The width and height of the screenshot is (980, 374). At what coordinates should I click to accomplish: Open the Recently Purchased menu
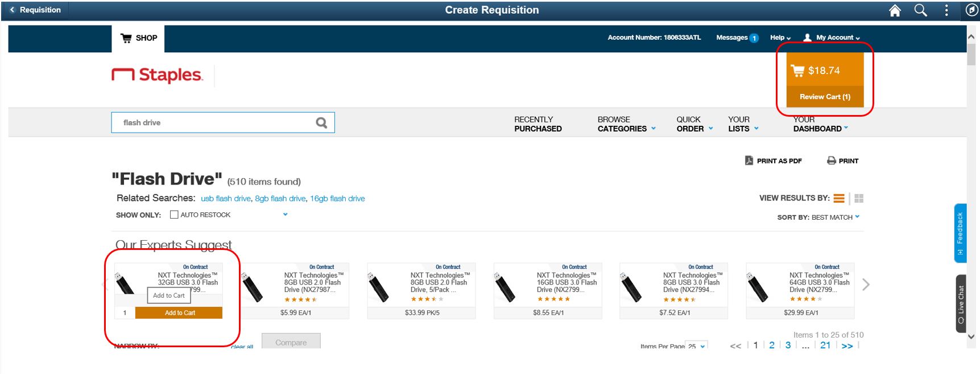pyautogui.click(x=537, y=124)
